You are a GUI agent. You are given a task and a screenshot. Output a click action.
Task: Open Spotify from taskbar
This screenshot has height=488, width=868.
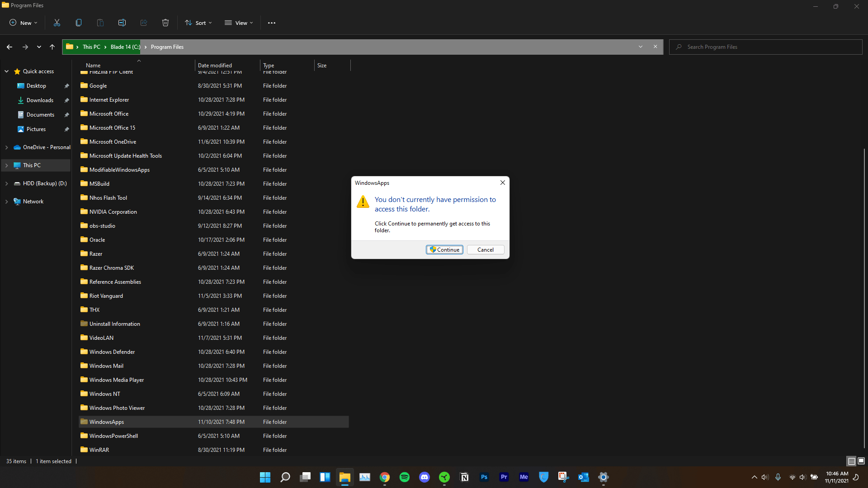pyautogui.click(x=405, y=477)
